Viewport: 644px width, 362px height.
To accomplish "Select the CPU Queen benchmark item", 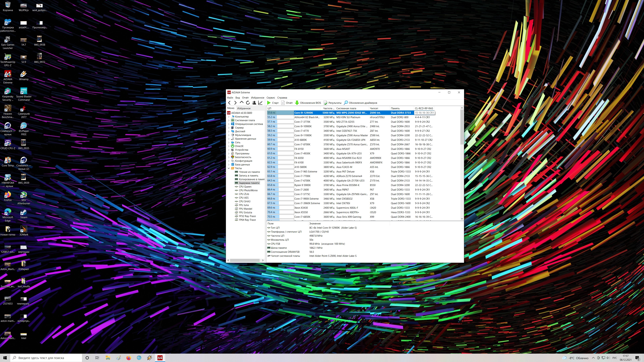I will click(x=245, y=187).
